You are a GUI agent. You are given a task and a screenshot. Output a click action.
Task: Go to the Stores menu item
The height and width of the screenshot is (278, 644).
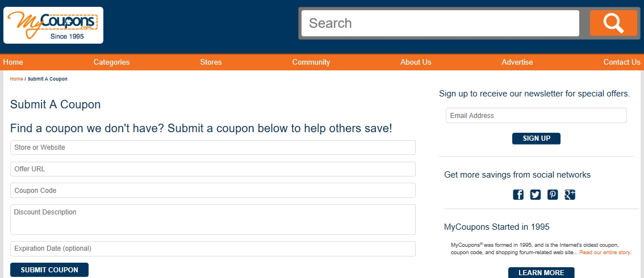pos(211,62)
